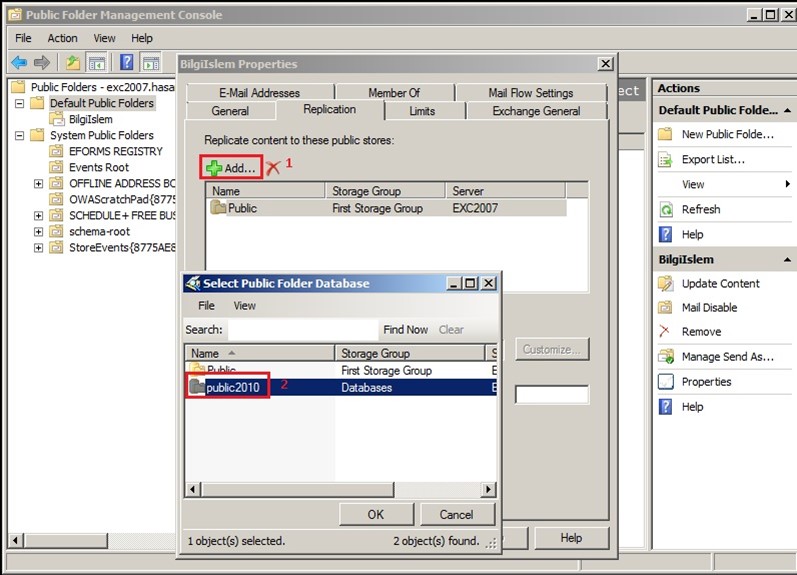This screenshot has height=575, width=797.
Task: Click the red X remove replica icon
Action: 273,168
